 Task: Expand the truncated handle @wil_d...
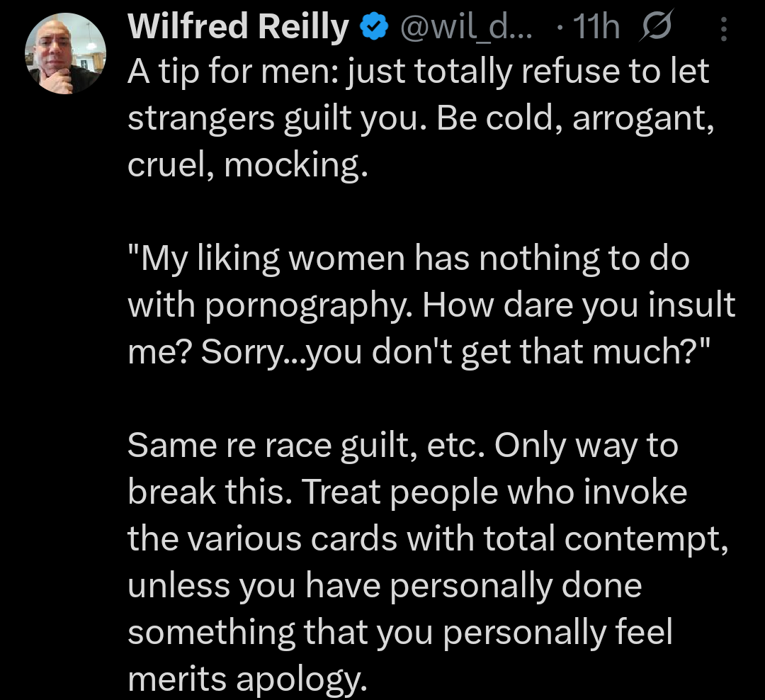click(467, 27)
